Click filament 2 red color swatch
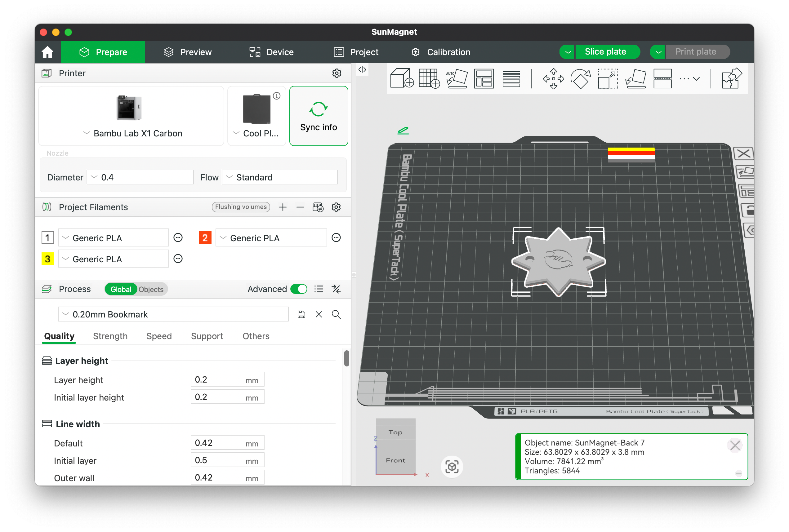Image resolution: width=789 pixels, height=532 pixels. [205, 237]
